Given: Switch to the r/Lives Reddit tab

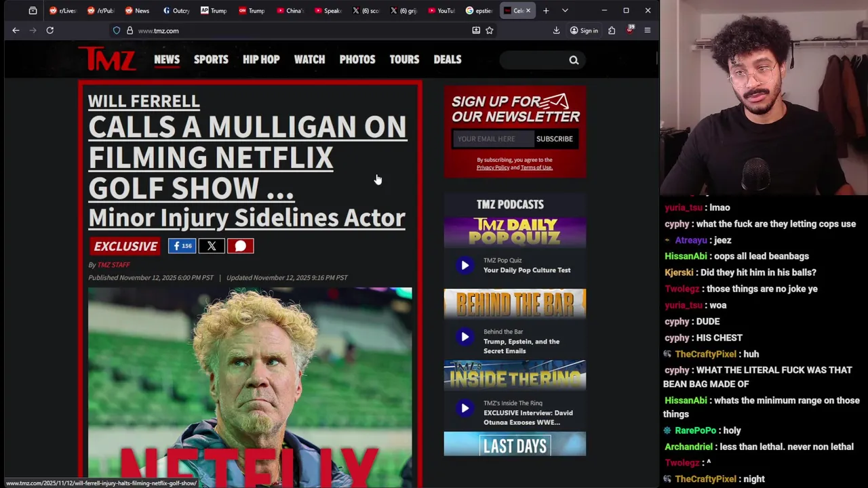Looking at the screenshot, I should coord(62,11).
